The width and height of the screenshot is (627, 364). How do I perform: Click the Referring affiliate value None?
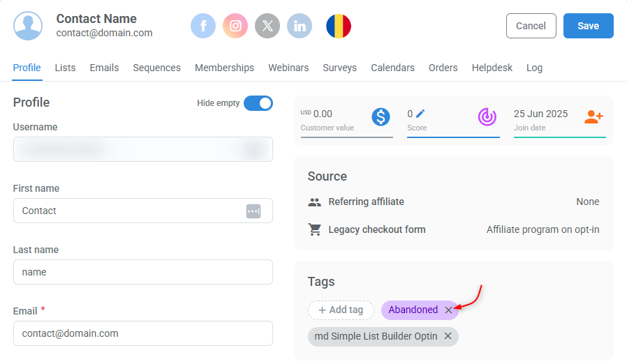[x=587, y=202]
